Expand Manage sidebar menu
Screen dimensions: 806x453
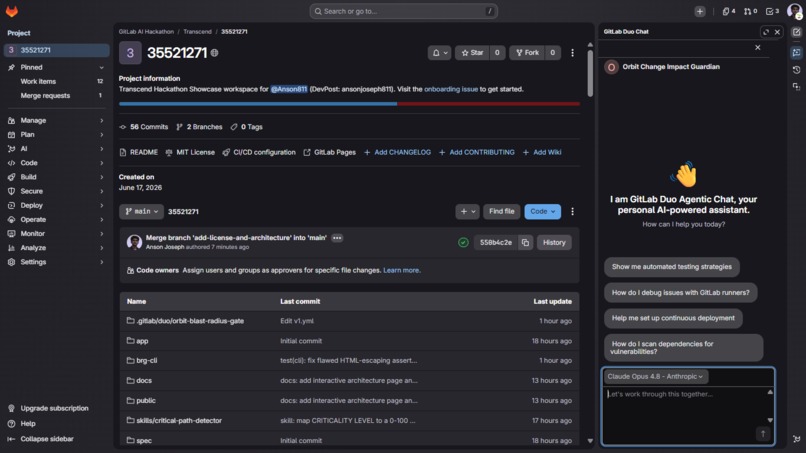(56, 120)
